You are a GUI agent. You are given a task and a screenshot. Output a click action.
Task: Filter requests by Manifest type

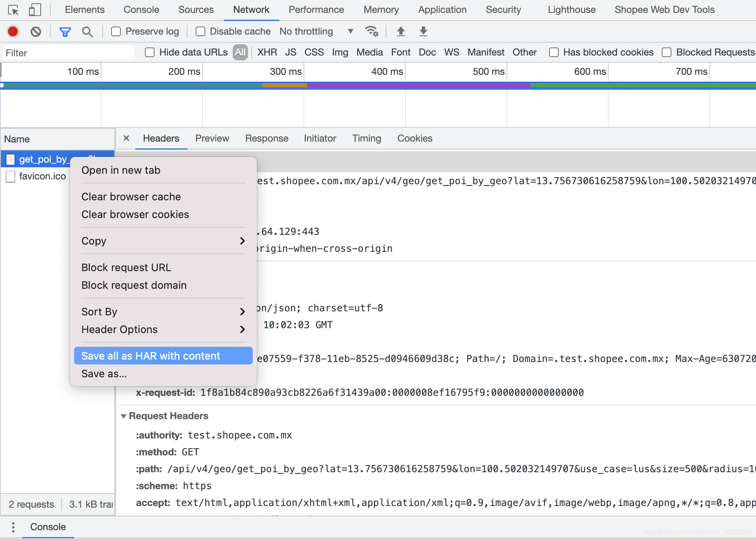click(486, 52)
